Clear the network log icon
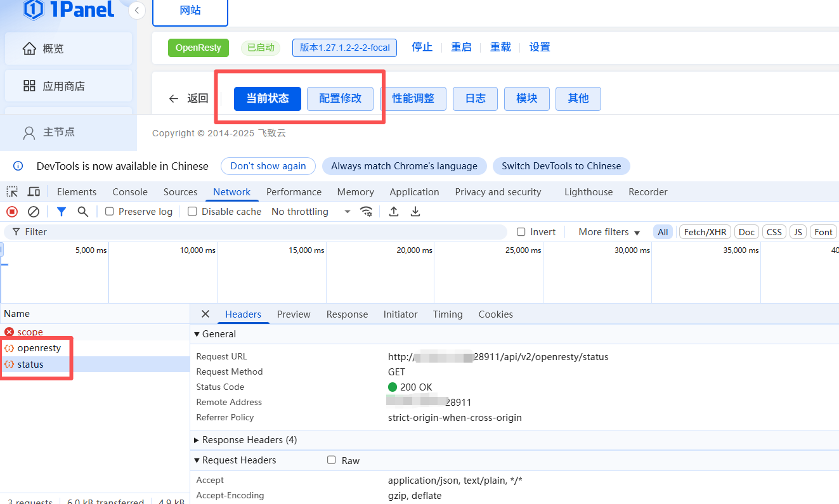839x504 pixels. point(34,212)
